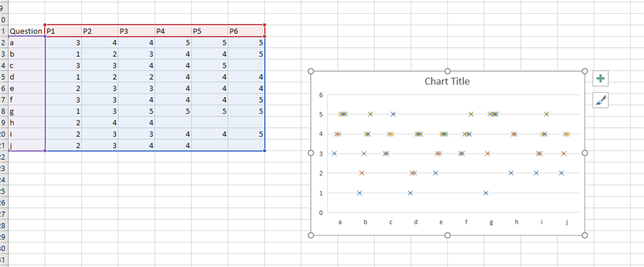The width and height of the screenshot is (644, 267).
Task: Select the bottom-right chart resize handle
Action: [586, 235]
